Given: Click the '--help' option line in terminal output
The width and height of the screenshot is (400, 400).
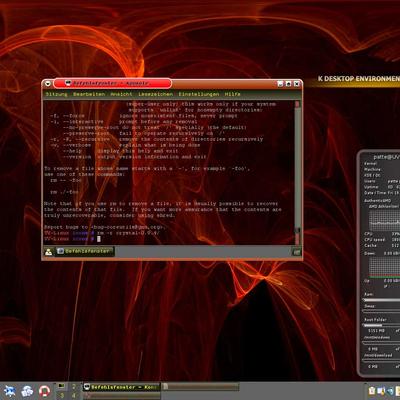Looking at the screenshot, I should (120, 151).
